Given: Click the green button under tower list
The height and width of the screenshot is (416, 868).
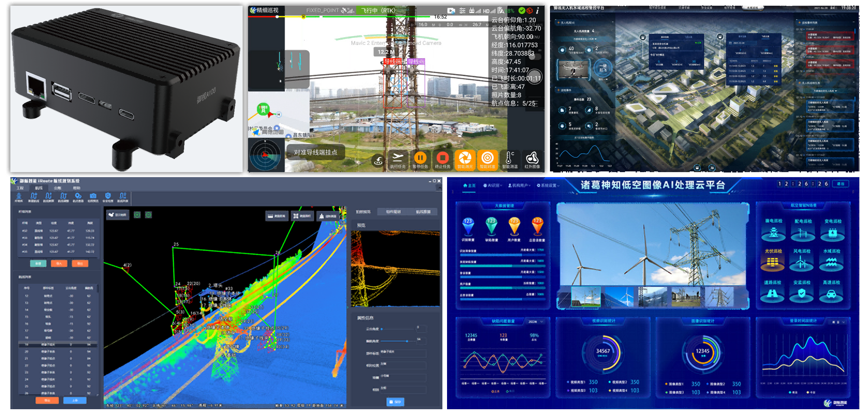Looking at the screenshot, I should (x=38, y=264).
